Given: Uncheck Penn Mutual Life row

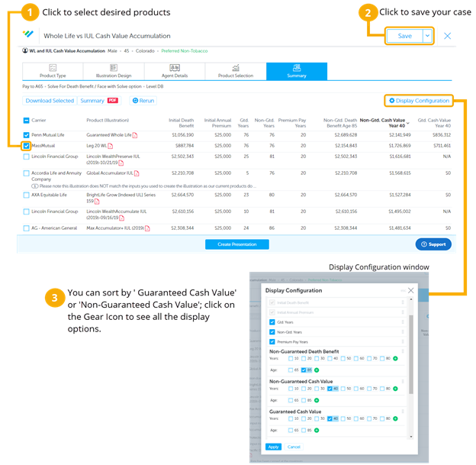Looking at the screenshot, I should [x=27, y=135].
